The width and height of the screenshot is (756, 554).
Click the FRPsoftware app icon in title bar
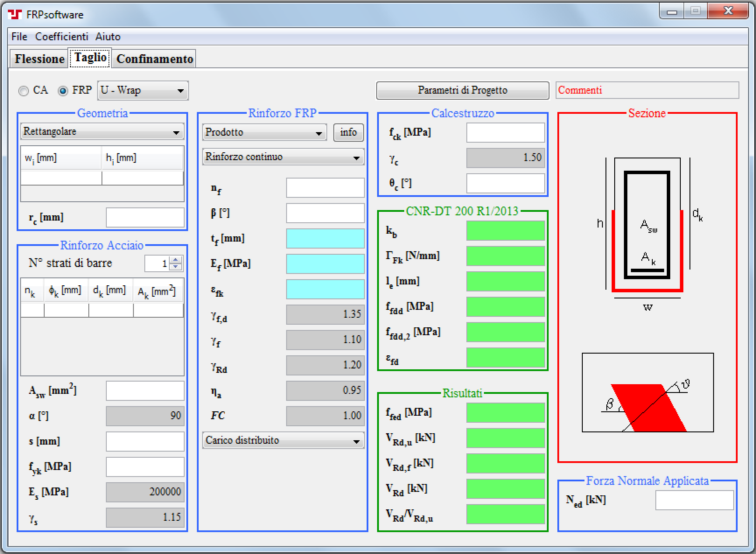coord(15,14)
